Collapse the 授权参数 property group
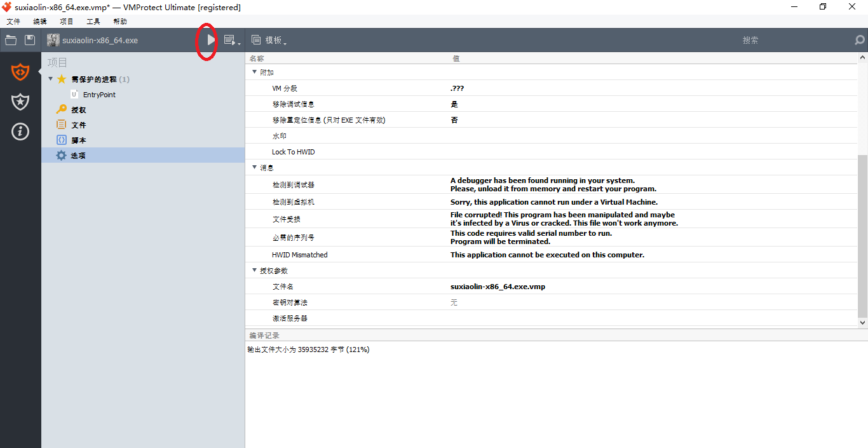 [255, 271]
